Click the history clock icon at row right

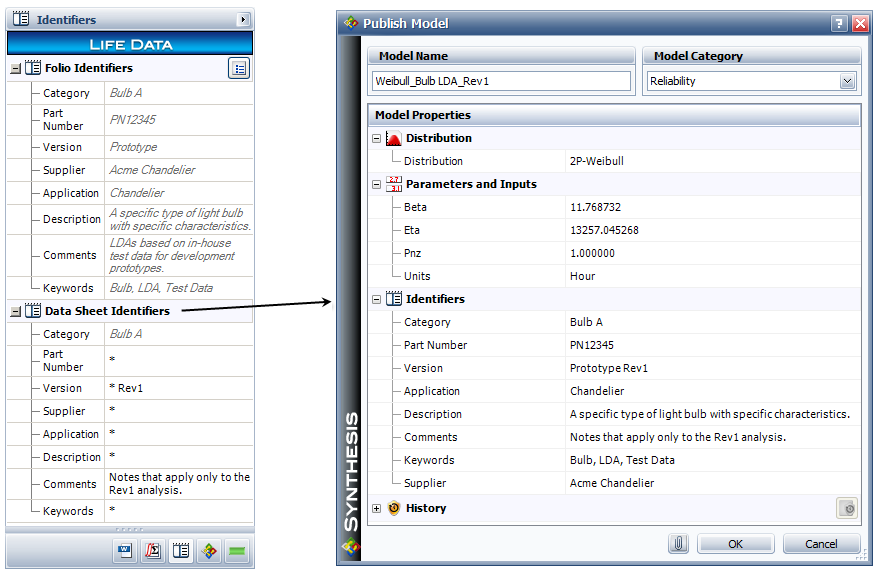click(x=847, y=509)
